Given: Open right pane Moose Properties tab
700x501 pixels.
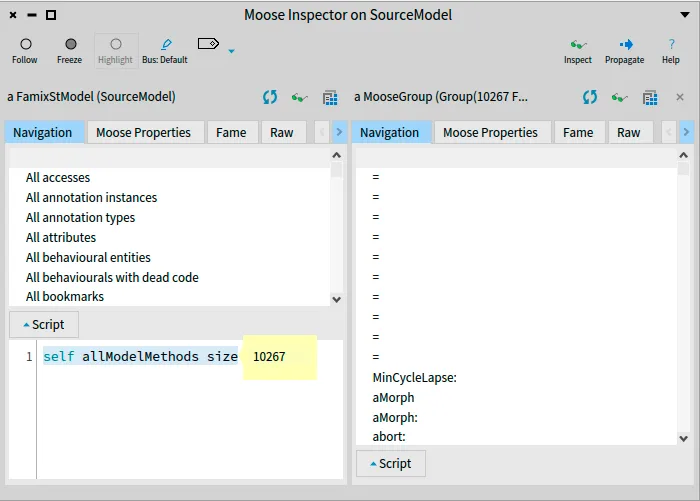Looking at the screenshot, I should pos(492,132).
